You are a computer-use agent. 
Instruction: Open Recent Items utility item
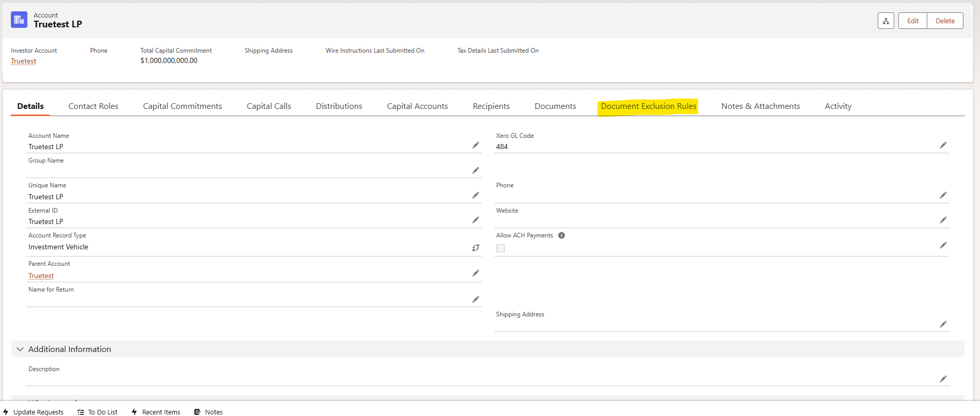click(x=156, y=412)
